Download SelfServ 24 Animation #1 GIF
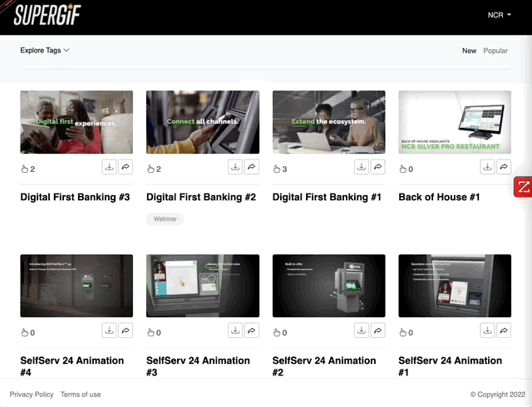 [x=487, y=331]
